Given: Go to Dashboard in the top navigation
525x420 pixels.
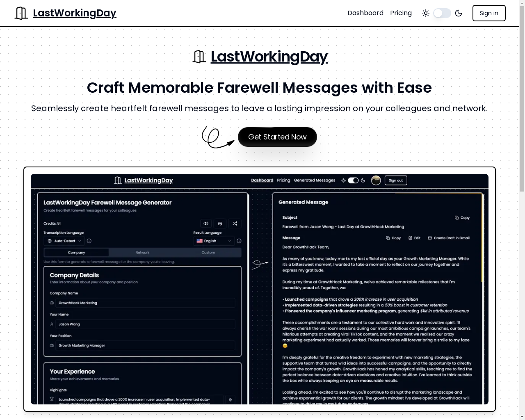Looking at the screenshot, I should pos(365,13).
